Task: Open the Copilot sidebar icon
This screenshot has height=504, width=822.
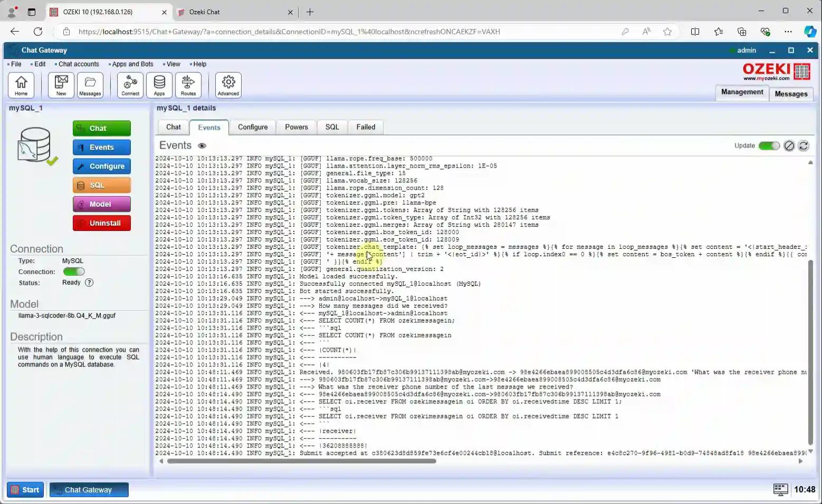Action: (x=810, y=32)
